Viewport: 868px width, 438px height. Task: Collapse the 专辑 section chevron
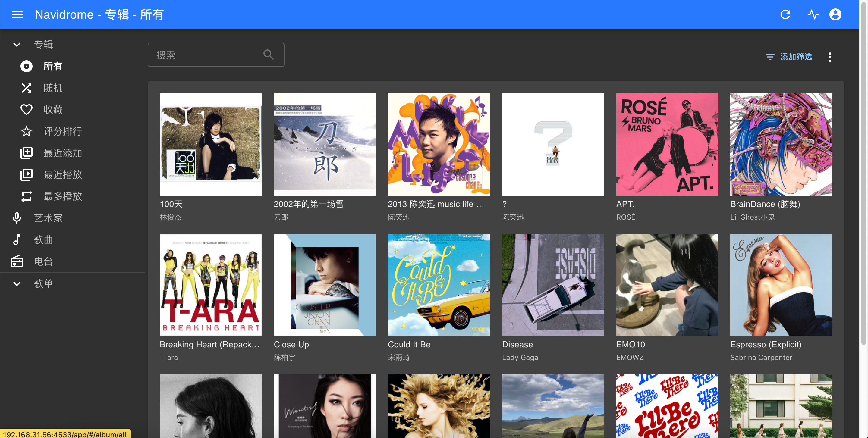coord(17,45)
